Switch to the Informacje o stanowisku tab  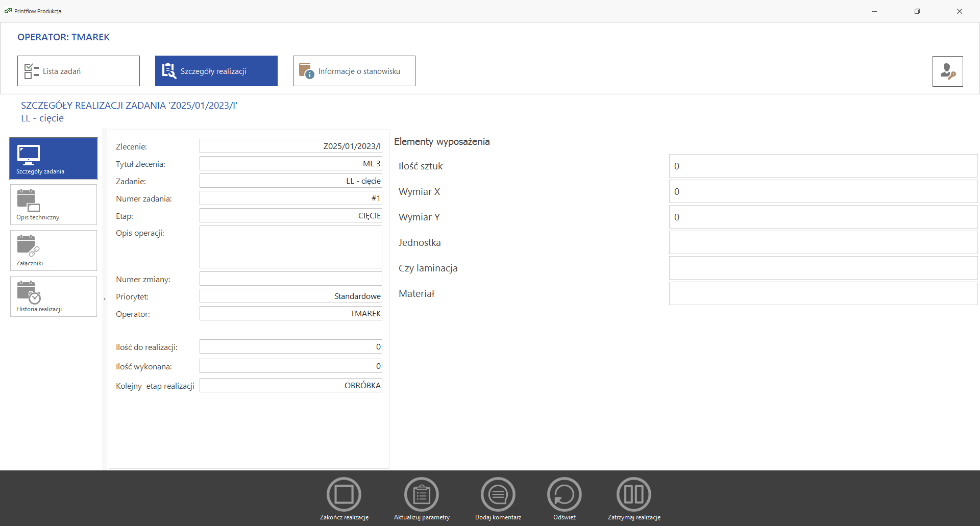click(x=354, y=71)
